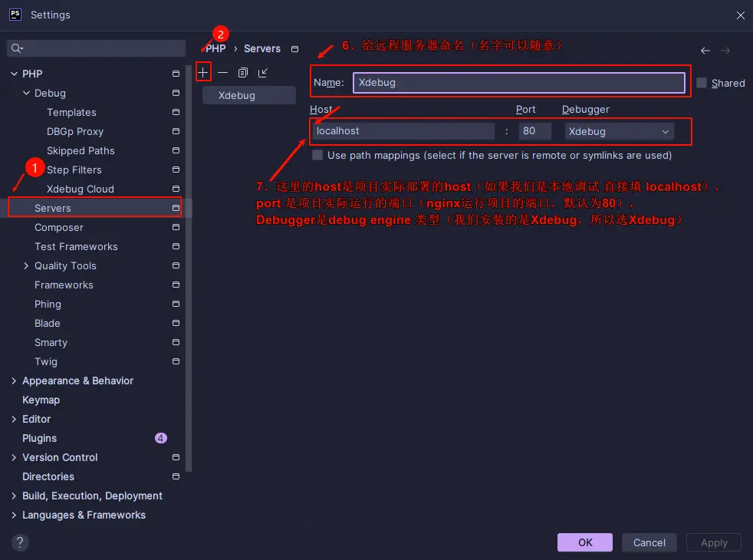The height and width of the screenshot is (560, 753).
Task: Click the Import server icon
Action: coord(263,73)
